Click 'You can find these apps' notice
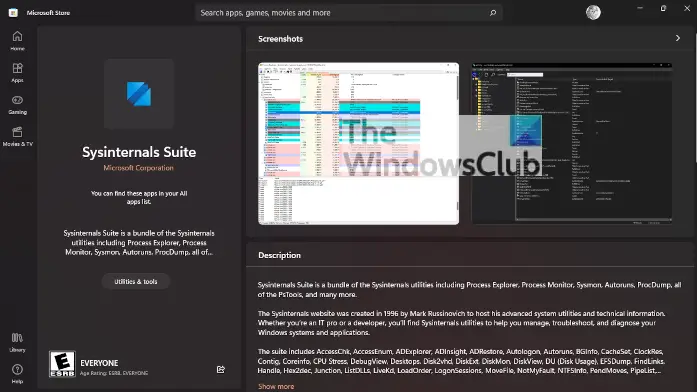The image size is (697, 392). click(139, 197)
